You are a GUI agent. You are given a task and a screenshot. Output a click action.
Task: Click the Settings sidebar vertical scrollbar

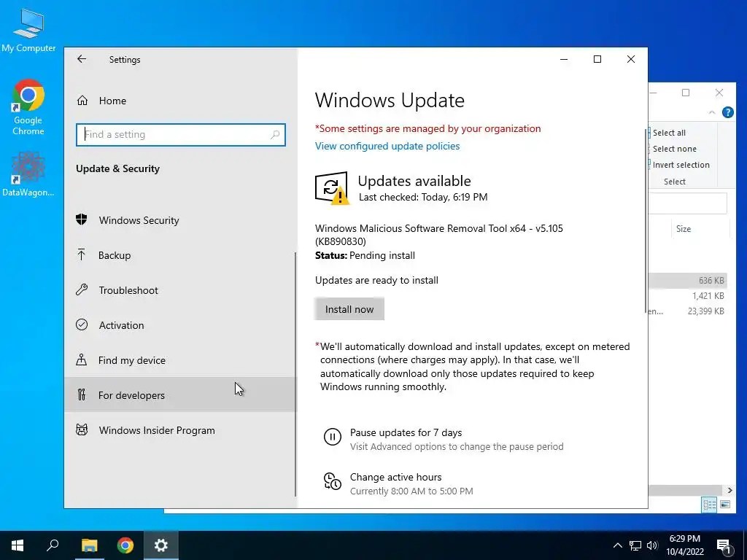pyautogui.click(x=295, y=374)
